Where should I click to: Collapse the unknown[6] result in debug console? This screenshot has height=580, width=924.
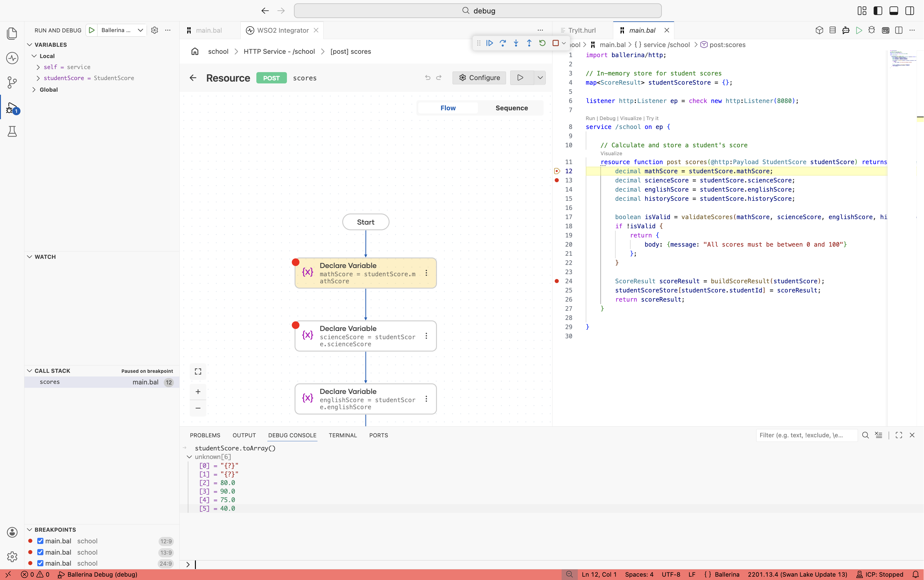(x=189, y=457)
